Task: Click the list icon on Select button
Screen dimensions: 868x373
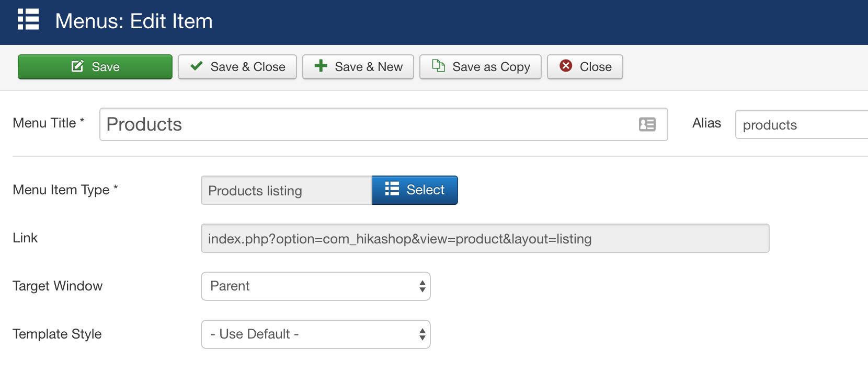Action: (x=392, y=189)
